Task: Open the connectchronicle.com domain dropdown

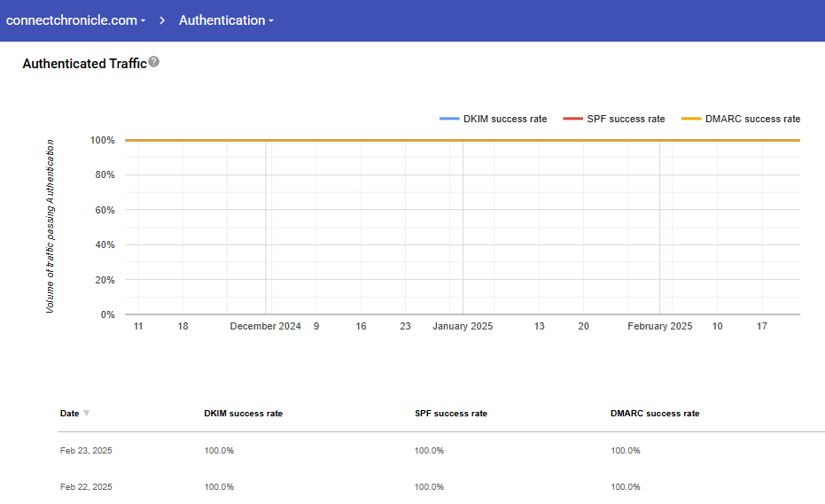Action: (x=75, y=20)
